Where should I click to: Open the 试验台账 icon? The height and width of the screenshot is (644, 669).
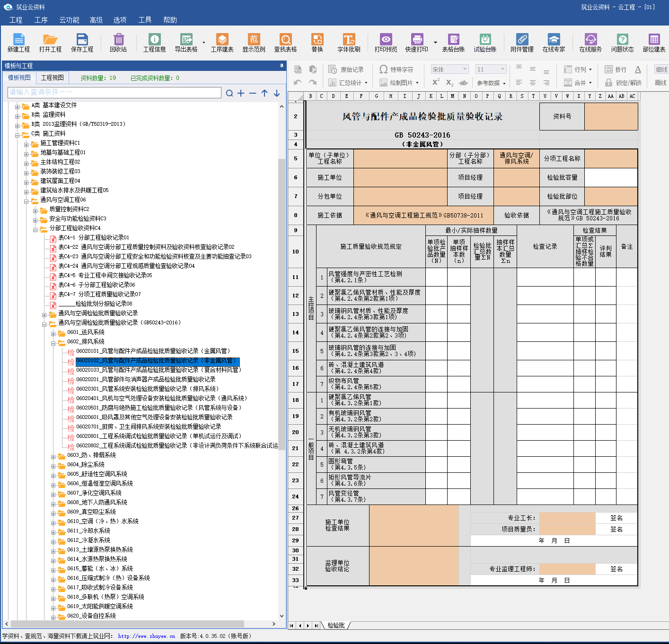click(x=485, y=43)
